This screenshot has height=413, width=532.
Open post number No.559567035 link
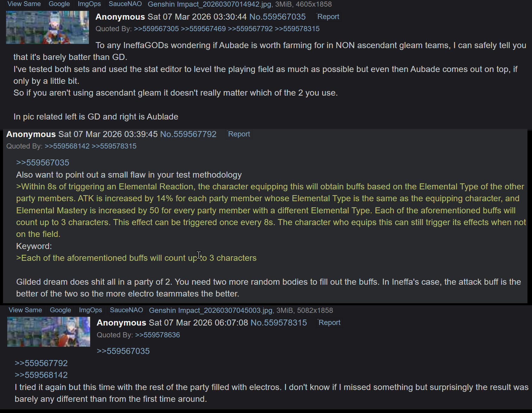[x=277, y=17]
